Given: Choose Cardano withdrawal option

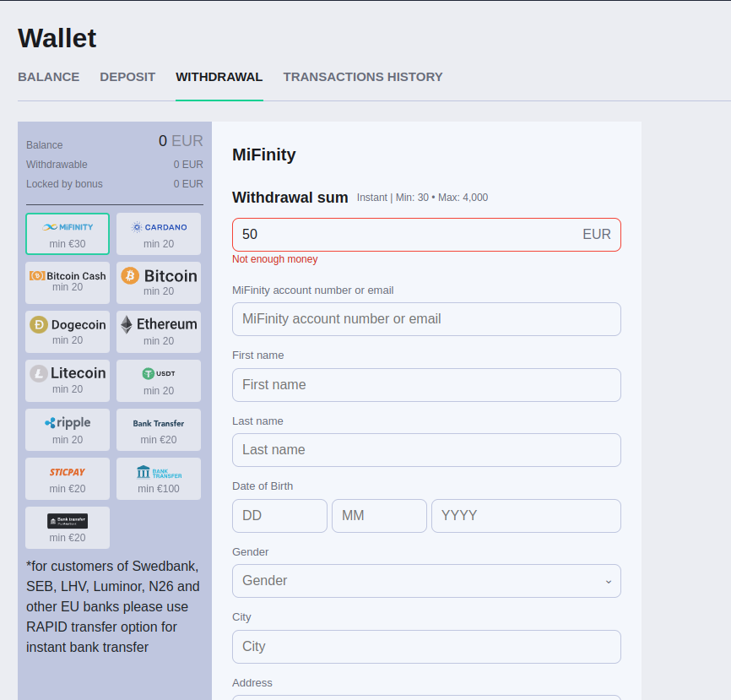Looking at the screenshot, I should pyautogui.click(x=159, y=234).
